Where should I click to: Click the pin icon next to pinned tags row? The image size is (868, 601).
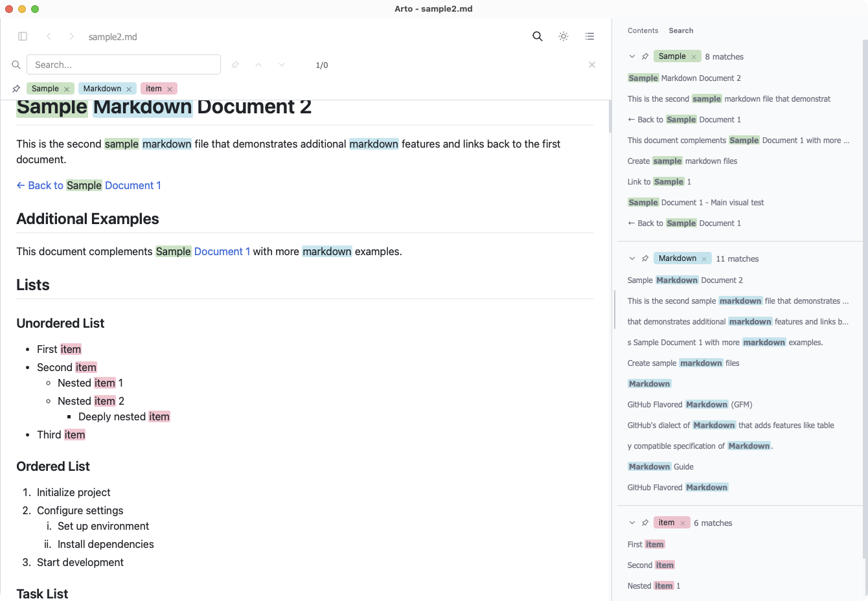(x=16, y=89)
